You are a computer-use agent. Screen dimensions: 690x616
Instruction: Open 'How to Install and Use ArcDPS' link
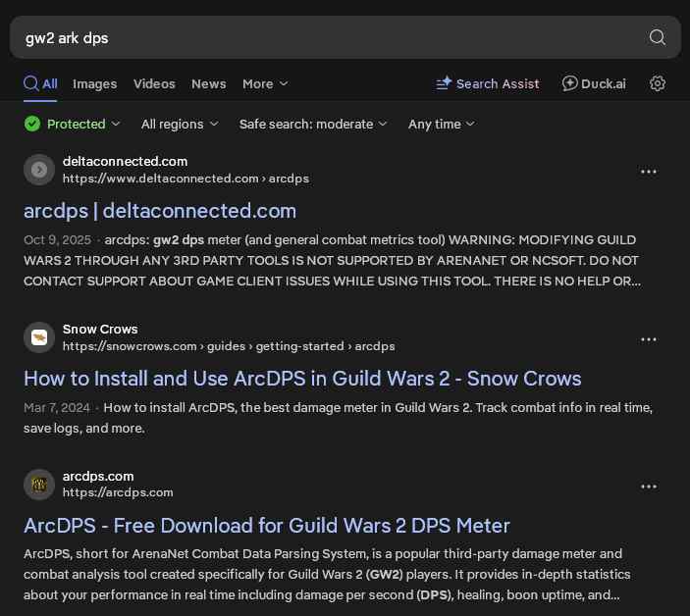click(x=302, y=379)
